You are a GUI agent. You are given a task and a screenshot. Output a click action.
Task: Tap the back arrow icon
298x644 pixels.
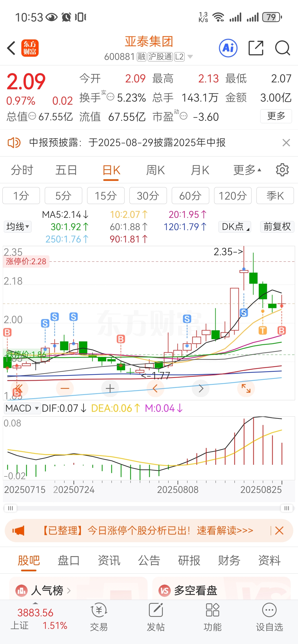11,48
